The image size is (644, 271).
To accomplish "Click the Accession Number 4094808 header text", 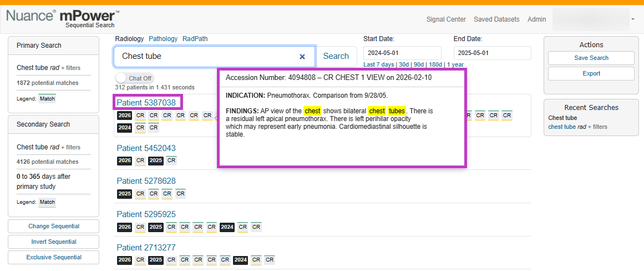I will tap(328, 77).
